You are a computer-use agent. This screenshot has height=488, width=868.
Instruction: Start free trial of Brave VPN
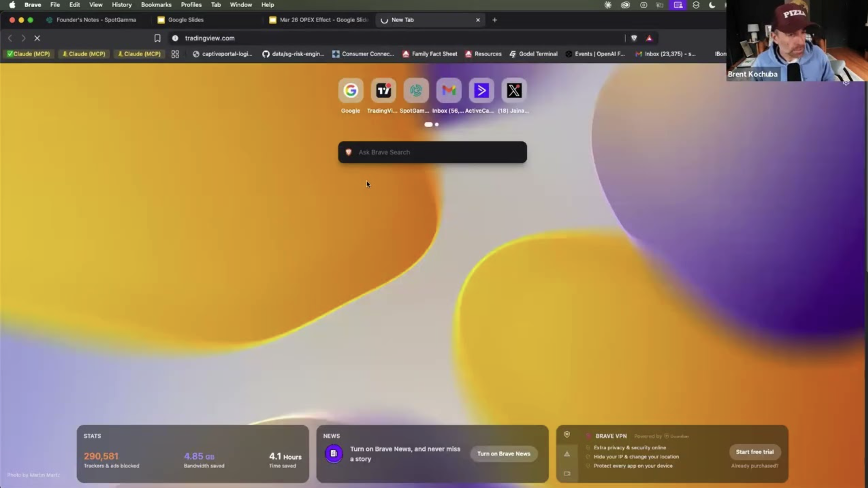pos(755,452)
